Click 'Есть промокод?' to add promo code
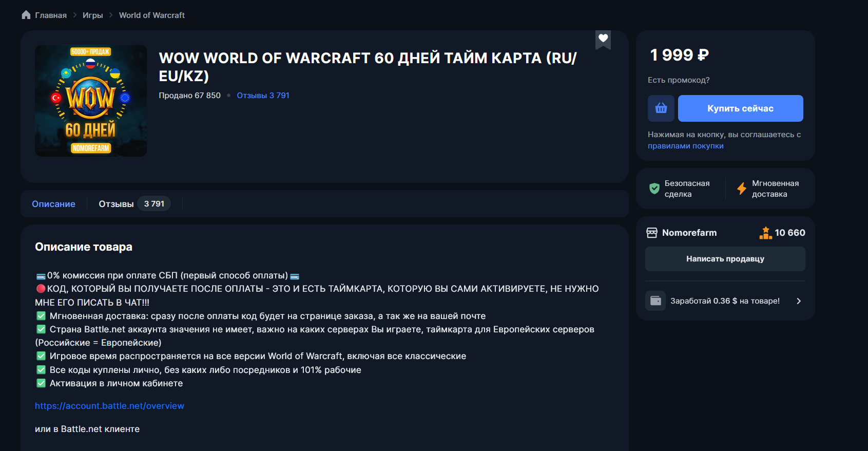Viewport: 868px width, 451px height. tap(679, 80)
